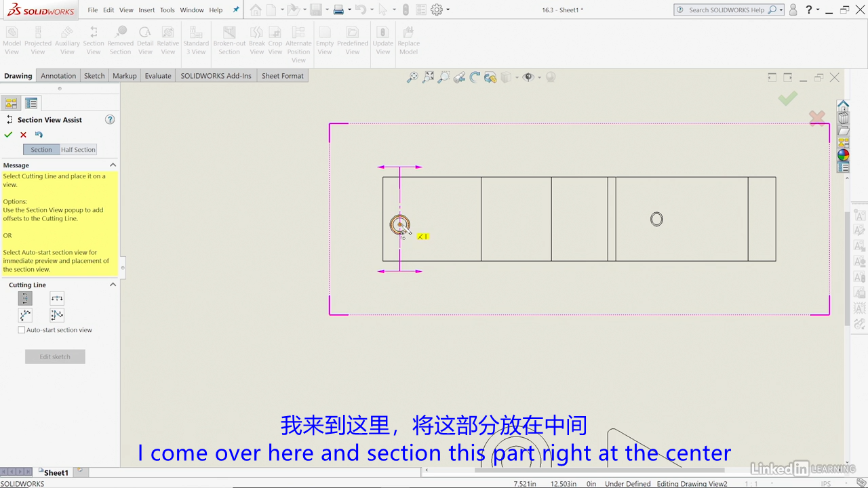Image resolution: width=868 pixels, height=488 pixels.
Task: Switch to the Annotation tab
Action: tap(58, 76)
